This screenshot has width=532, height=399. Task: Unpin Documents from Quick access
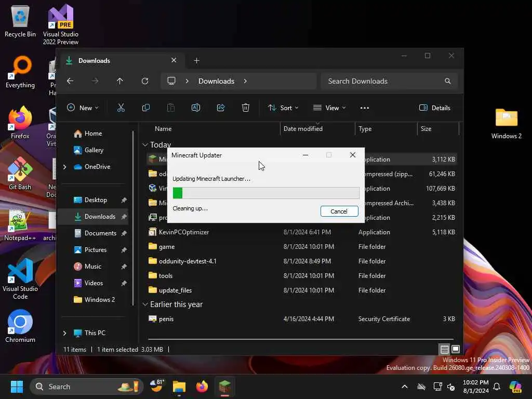tap(124, 233)
